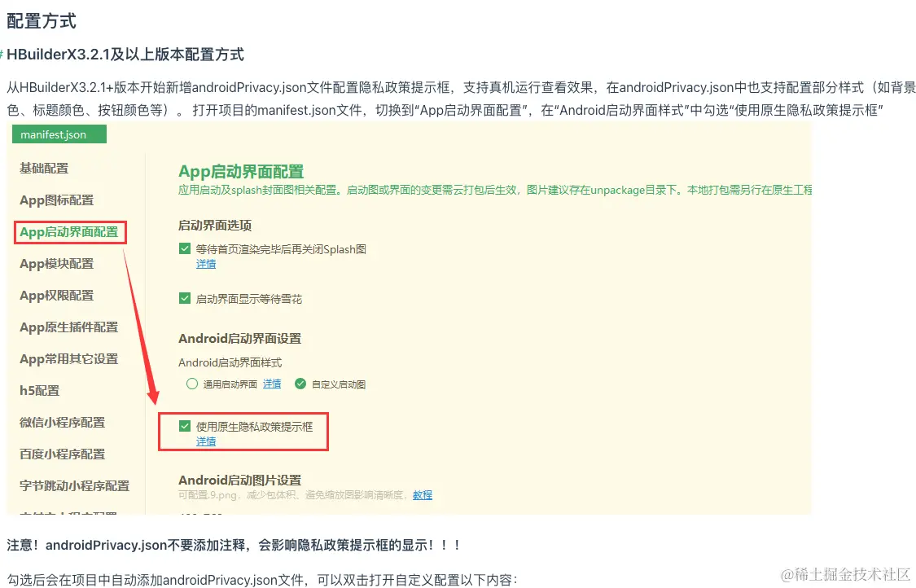The width and height of the screenshot is (916, 588).
Task: Toggle 启动界面显示等待雪花 checkbox
Action: [185, 298]
